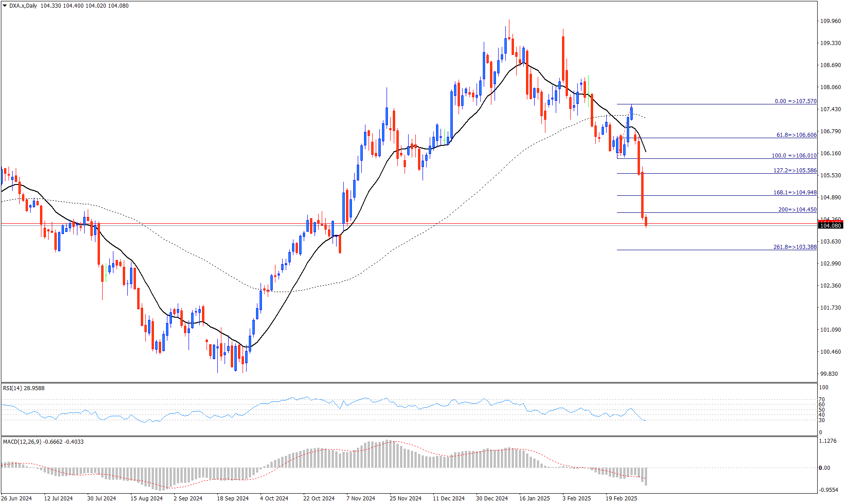Image resolution: width=846 pixels, height=504 pixels.
Task: Select the Fibonacci 100.0 =>106.010 level label
Action: coord(794,156)
